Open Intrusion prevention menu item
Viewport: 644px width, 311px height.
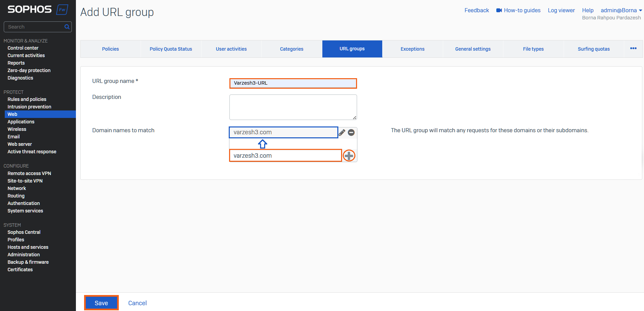29,107
